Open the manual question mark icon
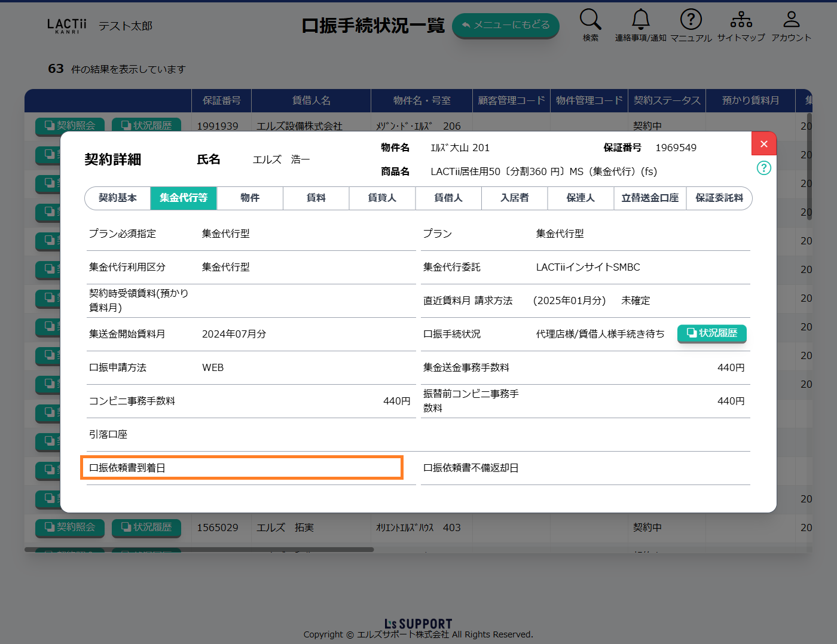The width and height of the screenshot is (837, 644). pos(691,20)
